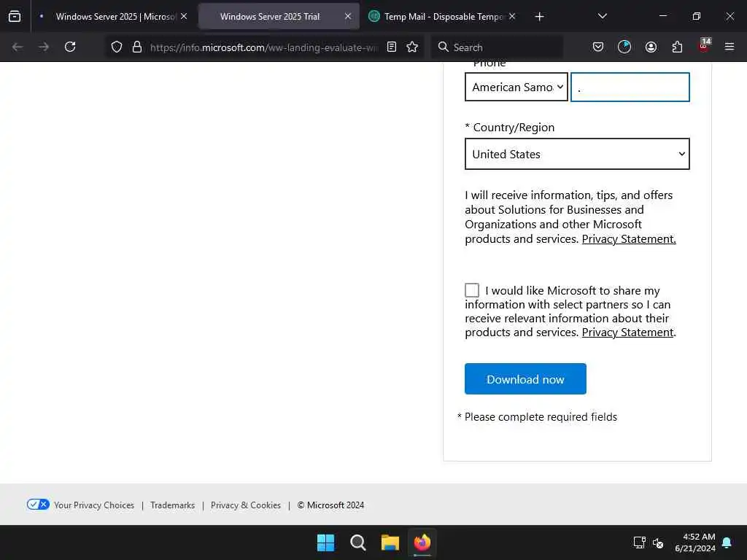The image size is (747, 560).
Task: Open notifications bell icon
Action: point(727,542)
